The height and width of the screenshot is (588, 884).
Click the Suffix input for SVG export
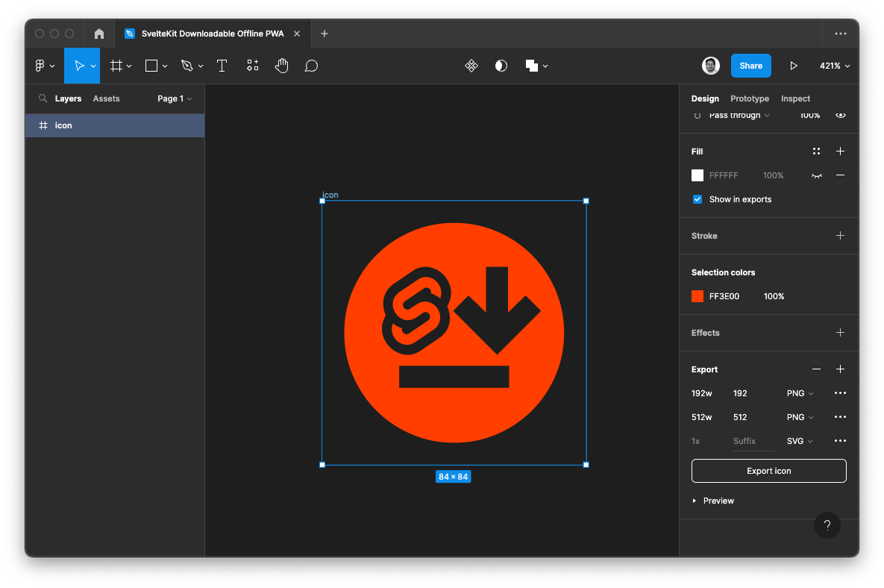pyautogui.click(x=753, y=442)
